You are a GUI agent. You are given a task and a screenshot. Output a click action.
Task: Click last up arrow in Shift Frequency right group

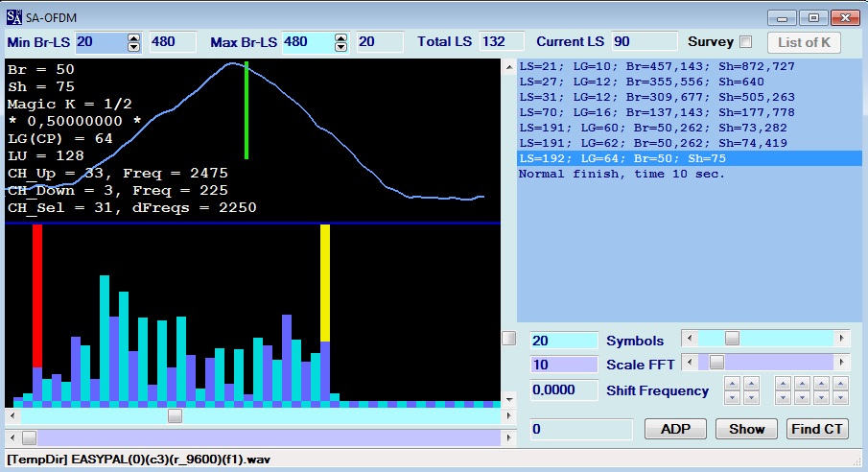click(841, 384)
